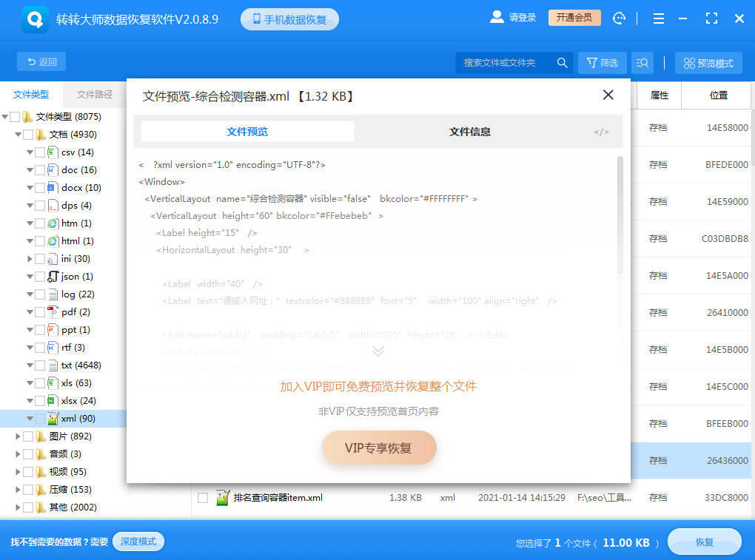The height and width of the screenshot is (560, 755).
Task: Click the json file type icon
Action: pos(53,277)
